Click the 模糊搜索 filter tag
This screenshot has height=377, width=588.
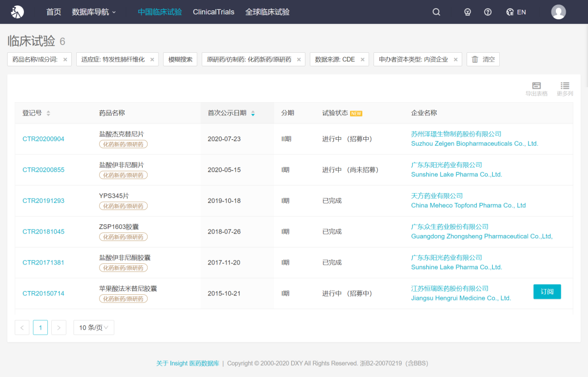(180, 60)
